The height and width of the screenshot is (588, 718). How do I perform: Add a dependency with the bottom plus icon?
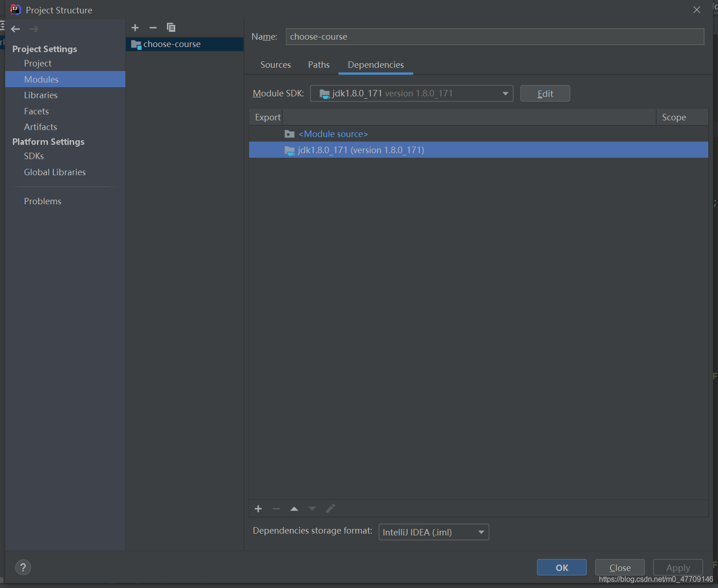pos(258,509)
